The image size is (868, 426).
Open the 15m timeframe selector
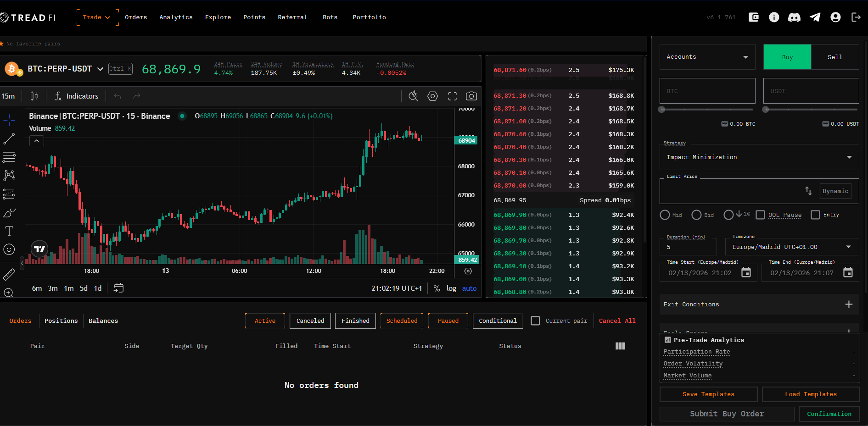pos(8,96)
